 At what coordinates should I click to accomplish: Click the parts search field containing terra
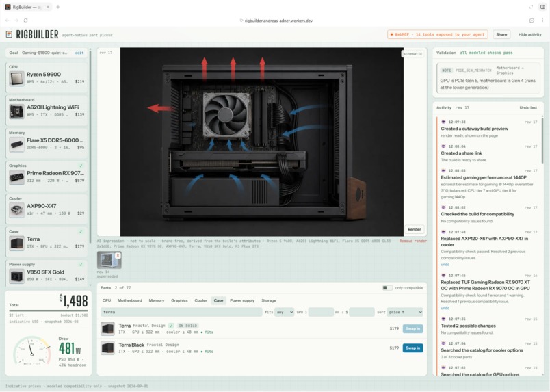pos(181,312)
